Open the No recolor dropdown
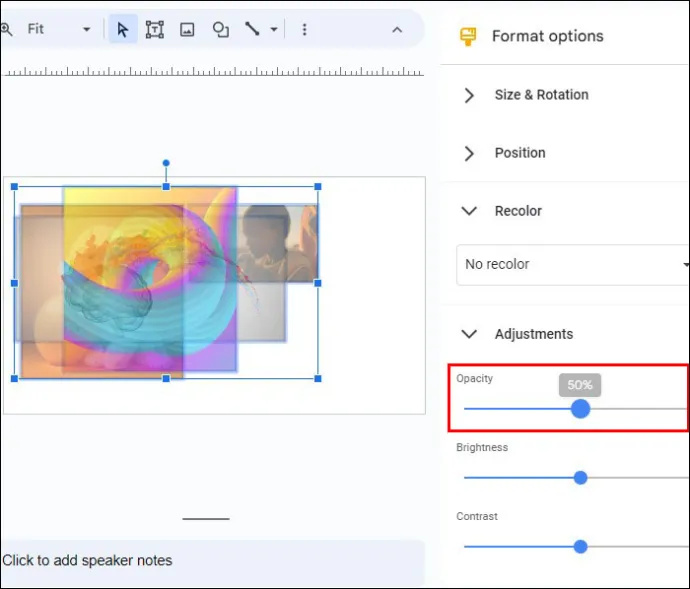The width and height of the screenshot is (690, 589). [x=572, y=265]
